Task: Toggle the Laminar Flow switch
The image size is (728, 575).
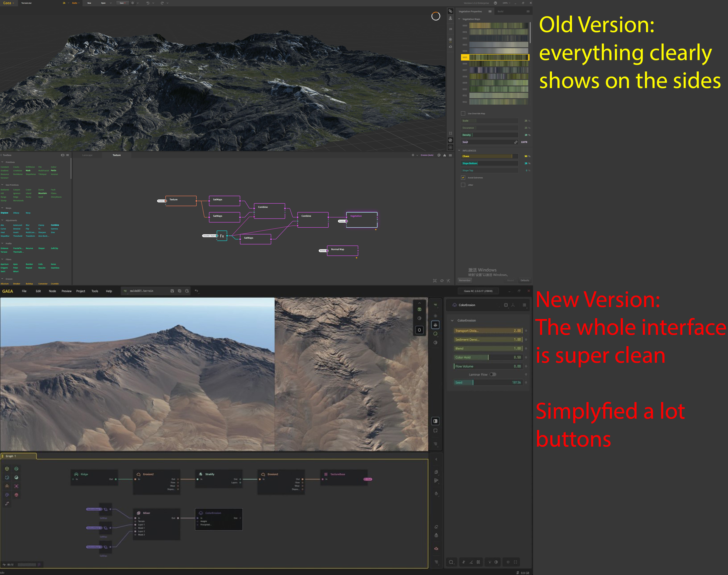Action: coord(492,374)
